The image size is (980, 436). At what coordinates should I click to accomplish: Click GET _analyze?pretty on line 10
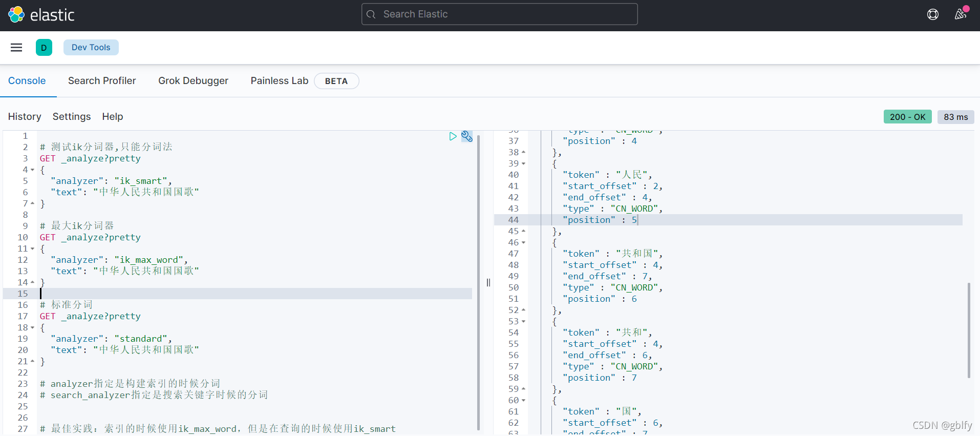[x=90, y=237]
